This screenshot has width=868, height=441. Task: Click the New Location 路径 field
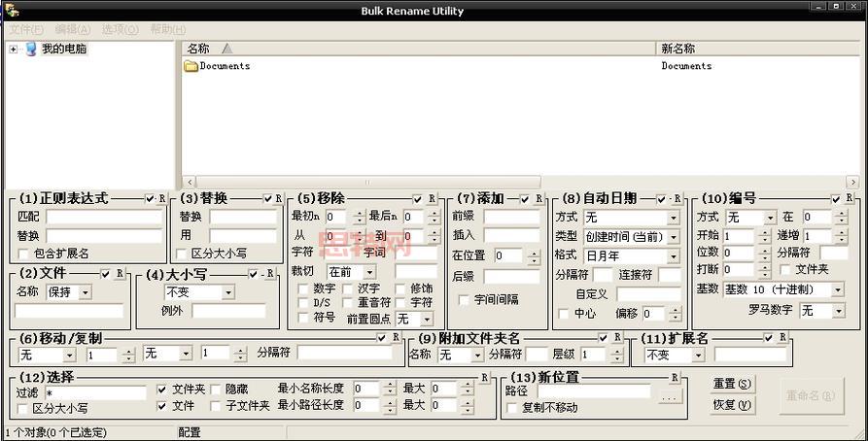click(x=594, y=391)
